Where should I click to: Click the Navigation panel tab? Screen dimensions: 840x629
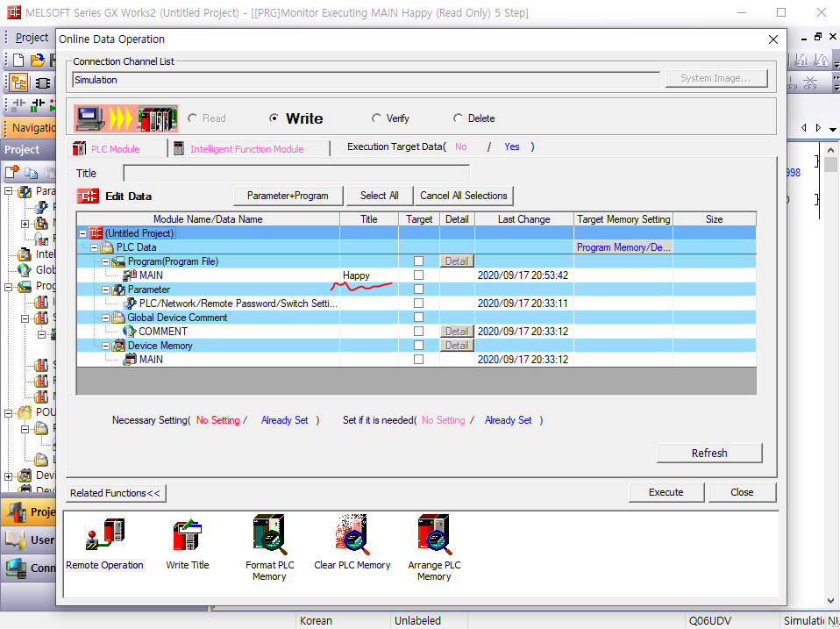[31, 128]
